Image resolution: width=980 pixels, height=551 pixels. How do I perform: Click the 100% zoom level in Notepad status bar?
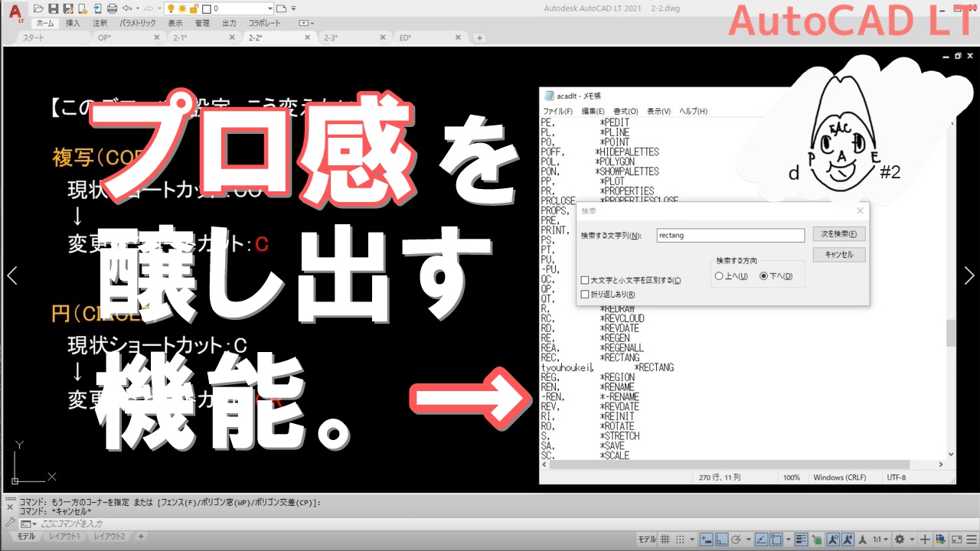[x=792, y=477]
